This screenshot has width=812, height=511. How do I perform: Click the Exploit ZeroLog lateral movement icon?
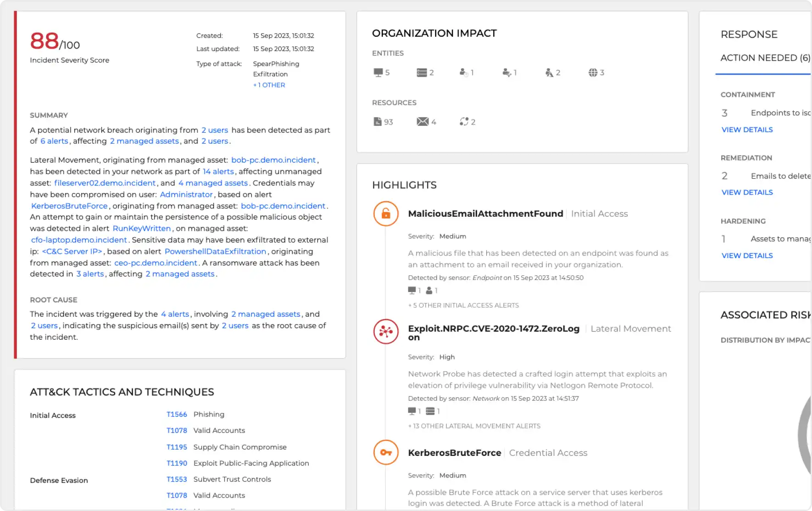pos(386,331)
